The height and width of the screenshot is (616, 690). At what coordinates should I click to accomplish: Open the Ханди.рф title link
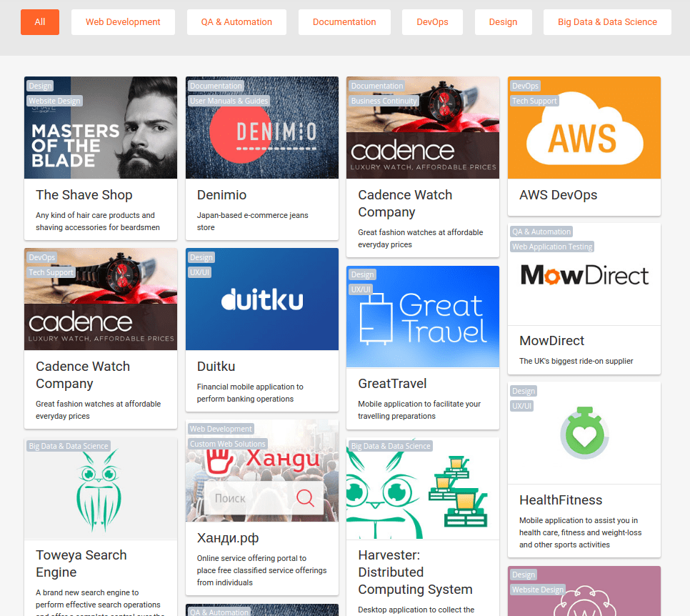click(228, 538)
